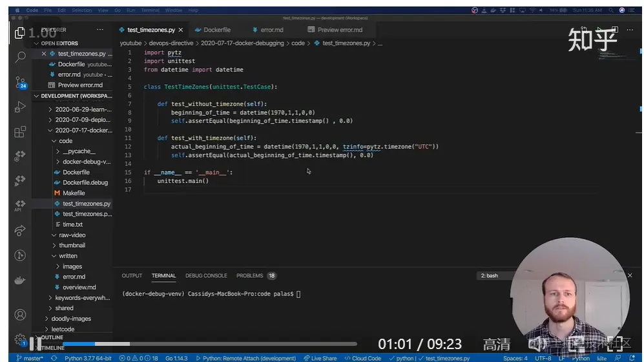This screenshot has height=362, width=644.
Task: Enter fullscreen video mode
Action: pyautogui.click(x=615, y=344)
